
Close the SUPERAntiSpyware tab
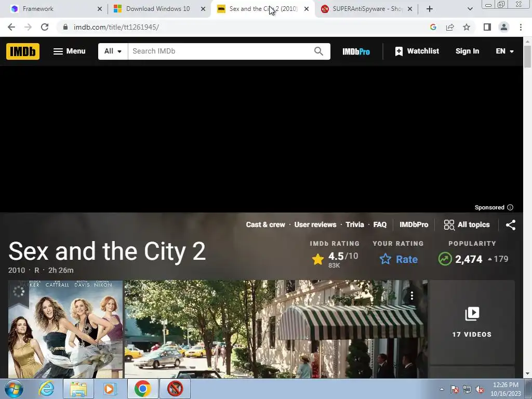[410, 9]
